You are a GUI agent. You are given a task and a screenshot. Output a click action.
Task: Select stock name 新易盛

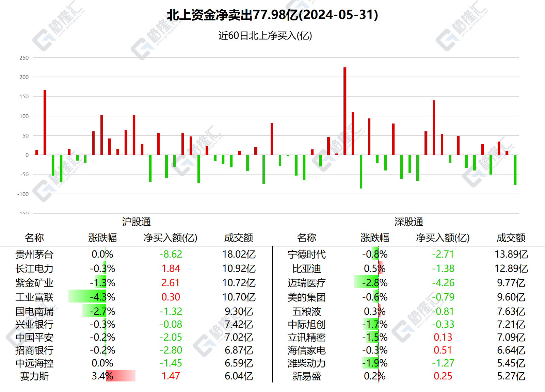pyautogui.click(x=307, y=376)
